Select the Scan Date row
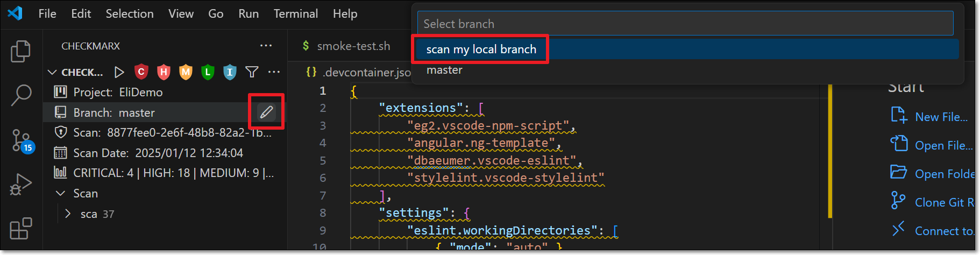Viewport: 980px width, 255px height. 164,153
